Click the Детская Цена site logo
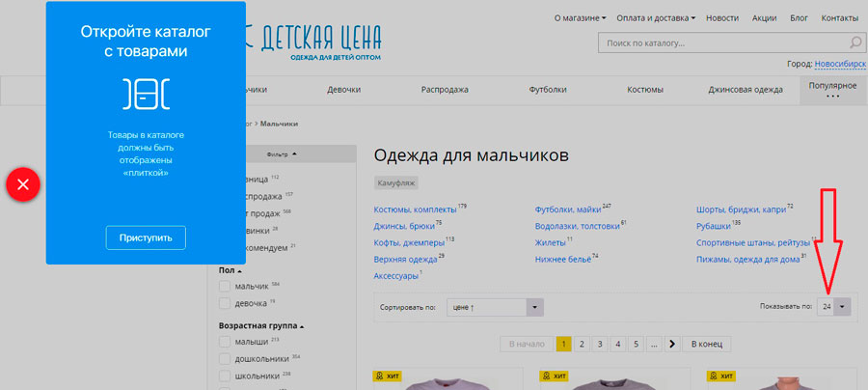The width and height of the screenshot is (868, 390). pos(313,40)
